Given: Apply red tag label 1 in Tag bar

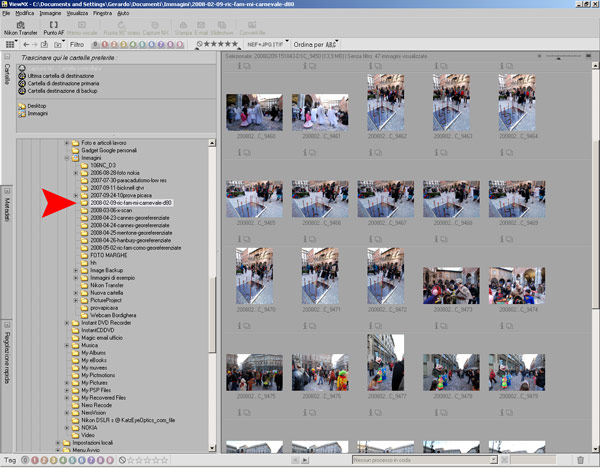Looking at the screenshot, I should (34, 460).
